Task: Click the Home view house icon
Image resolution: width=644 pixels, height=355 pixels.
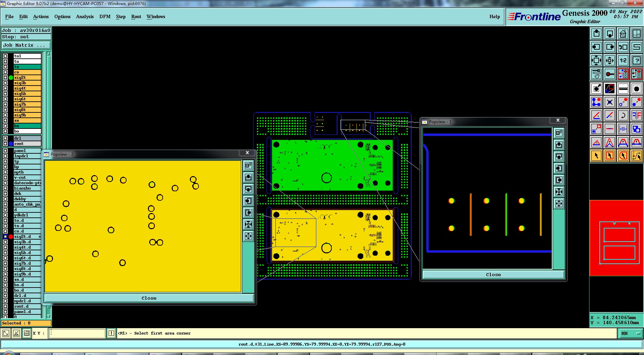Action: point(623,34)
